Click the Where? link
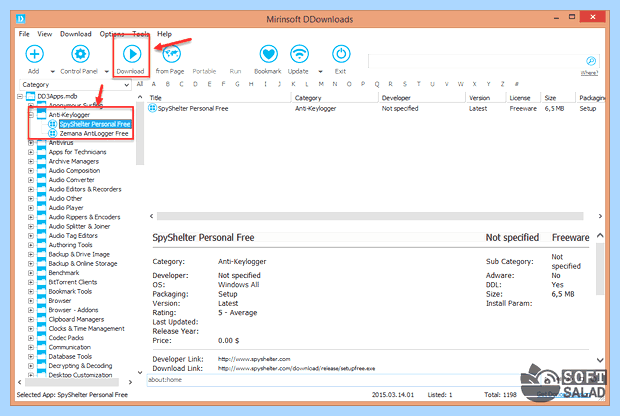Image resolution: width=620 pixels, height=416 pixels. (589, 73)
